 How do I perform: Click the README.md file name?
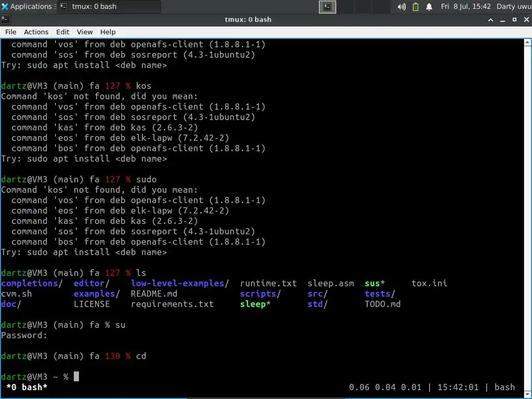pos(154,294)
